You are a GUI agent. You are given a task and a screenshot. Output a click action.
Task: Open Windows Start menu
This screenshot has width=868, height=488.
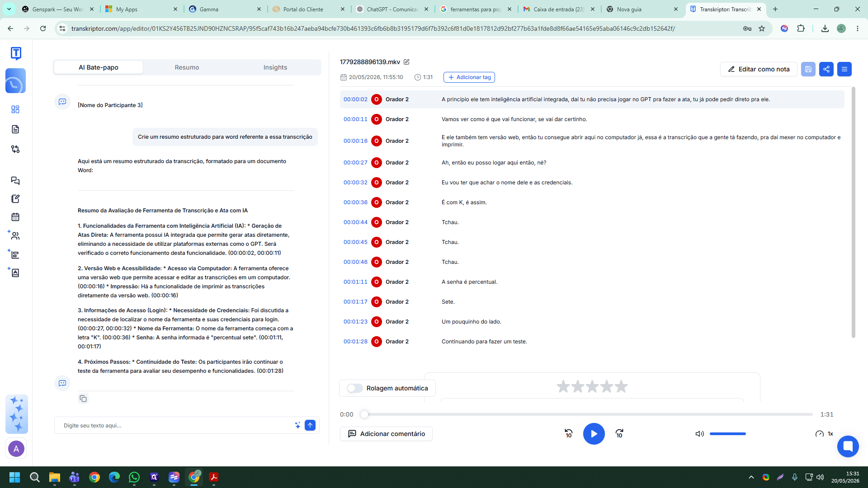coord(14,477)
